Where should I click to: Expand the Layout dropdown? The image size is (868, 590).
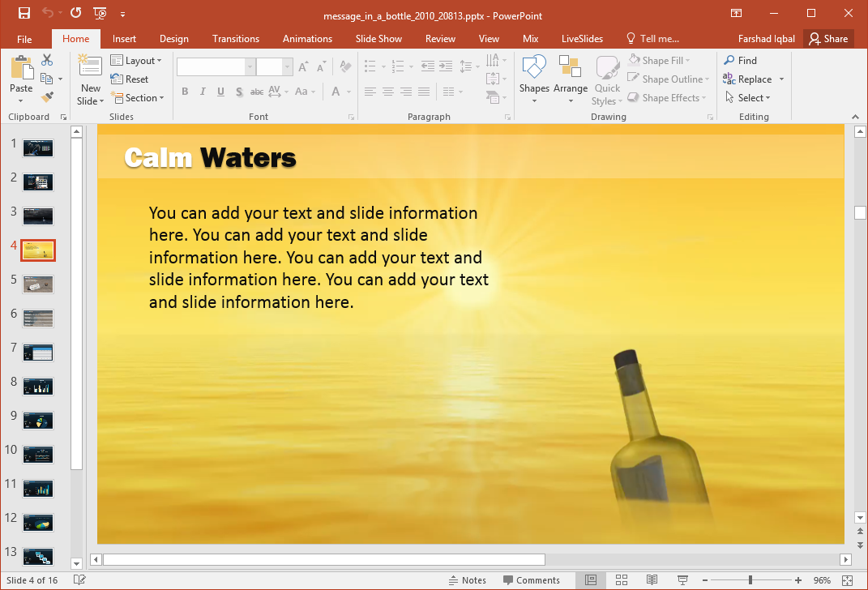click(x=136, y=61)
